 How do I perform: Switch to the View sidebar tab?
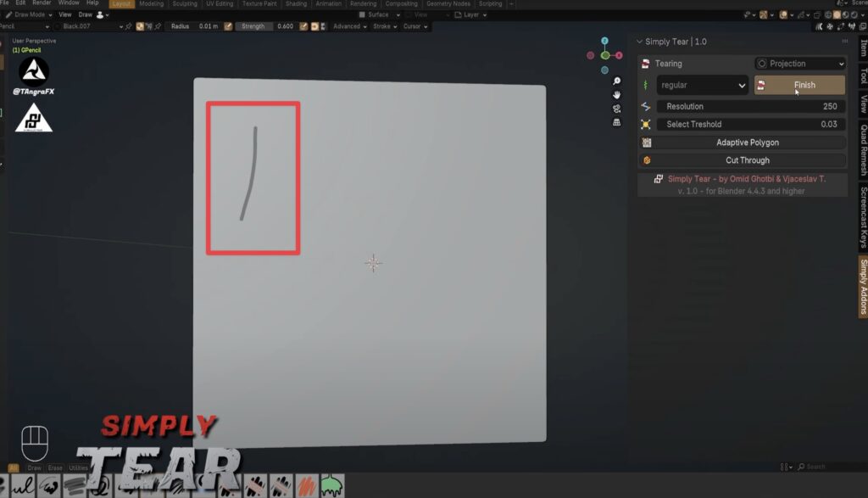click(x=863, y=104)
